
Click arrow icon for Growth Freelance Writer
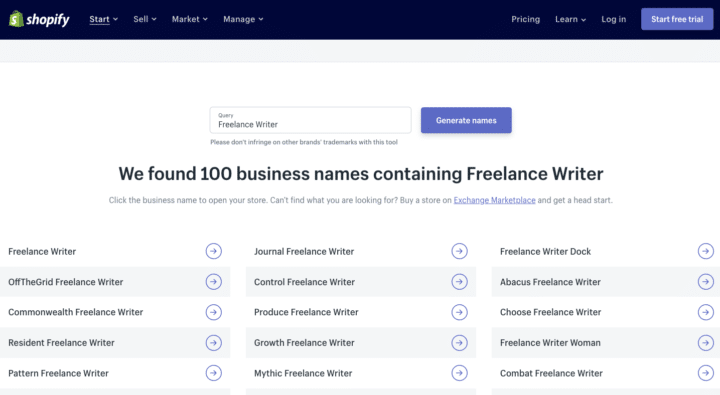pyautogui.click(x=459, y=343)
